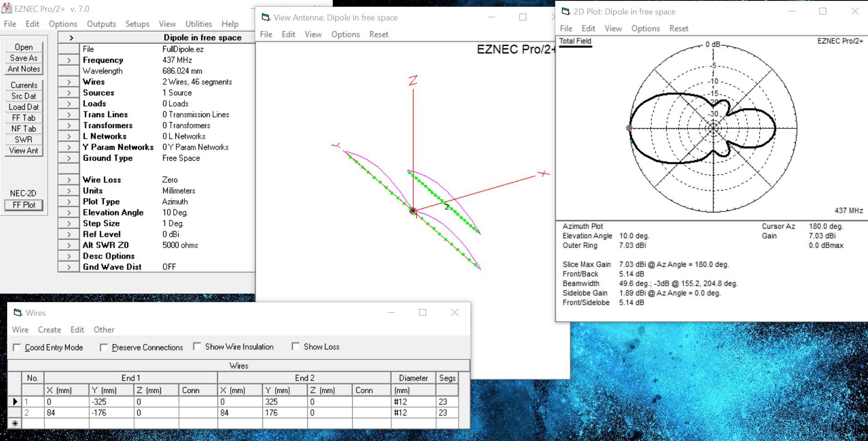Viewport: 868px width, 441px height.
Task: Click the Open button
Action: (x=24, y=47)
